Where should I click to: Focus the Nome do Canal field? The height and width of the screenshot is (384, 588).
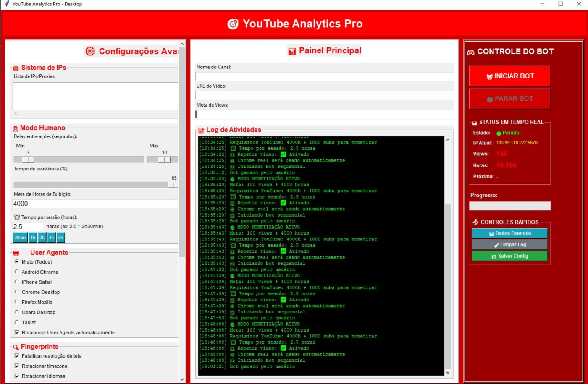point(325,76)
